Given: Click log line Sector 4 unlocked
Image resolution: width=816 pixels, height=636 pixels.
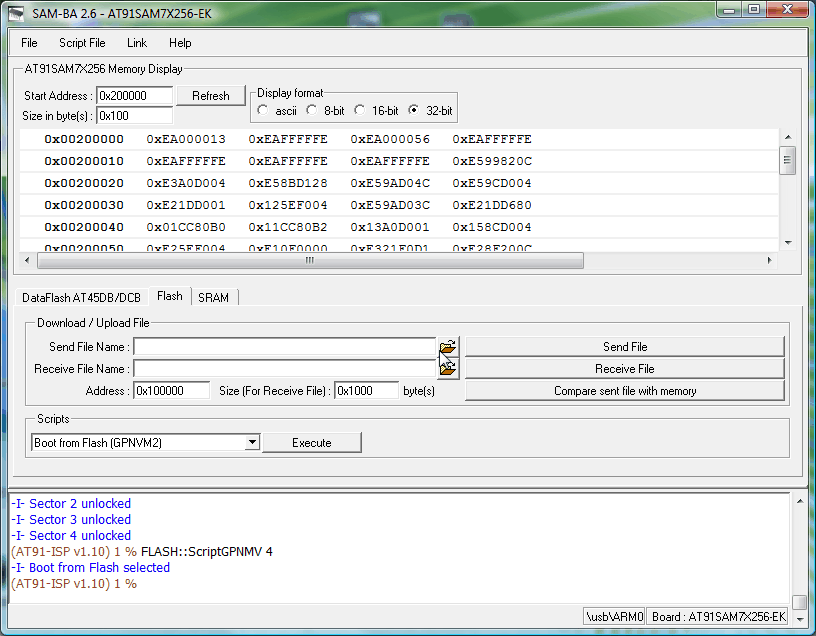Looking at the screenshot, I should tap(71, 536).
